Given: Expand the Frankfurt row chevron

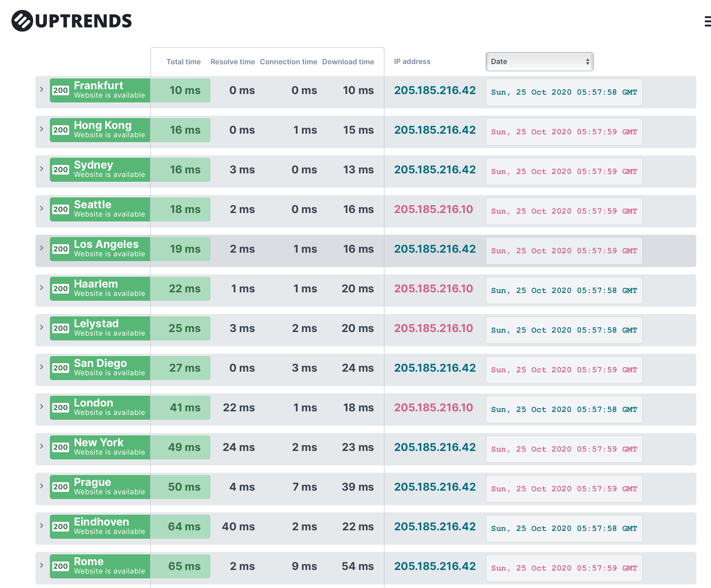Looking at the screenshot, I should (42, 90).
